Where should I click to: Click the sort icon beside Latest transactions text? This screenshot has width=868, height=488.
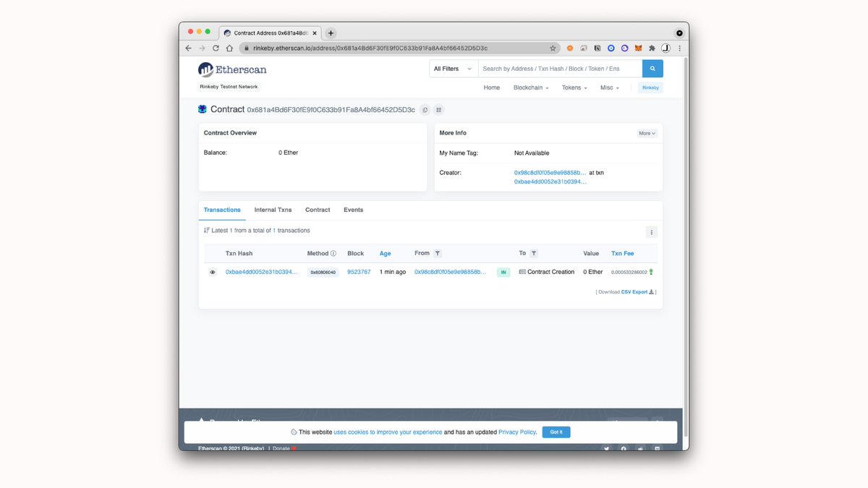pos(207,231)
